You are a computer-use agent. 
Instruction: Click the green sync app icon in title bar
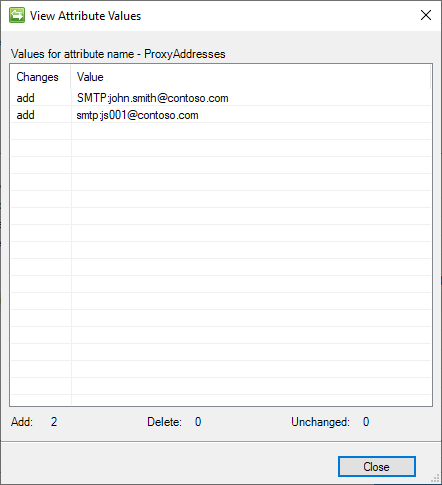pyautogui.click(x=17, y=15)
